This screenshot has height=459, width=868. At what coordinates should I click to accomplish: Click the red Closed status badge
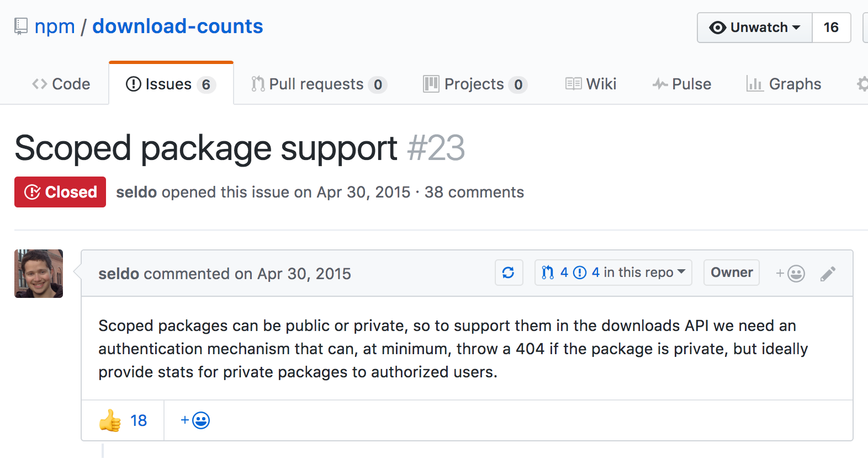click(x=60, y=192)
